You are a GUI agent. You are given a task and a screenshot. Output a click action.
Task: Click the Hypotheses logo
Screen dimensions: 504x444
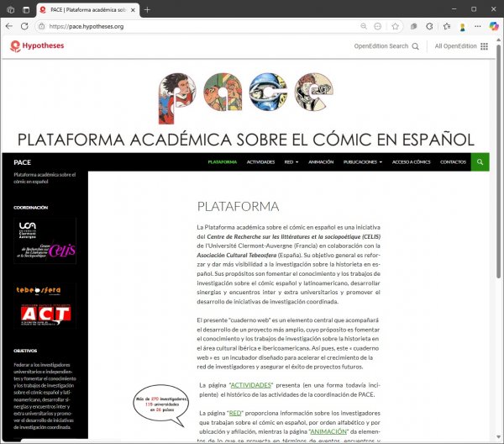pos(37,46)
